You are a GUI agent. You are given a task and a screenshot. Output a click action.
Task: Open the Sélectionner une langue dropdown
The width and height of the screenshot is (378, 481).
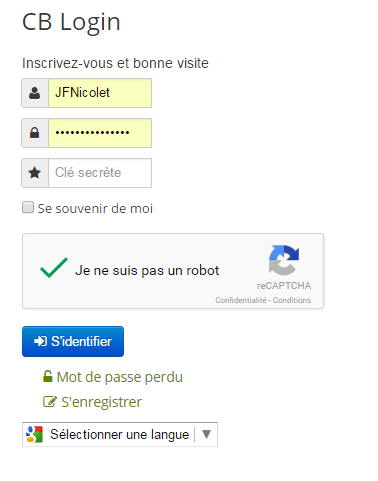click(120, 434)
